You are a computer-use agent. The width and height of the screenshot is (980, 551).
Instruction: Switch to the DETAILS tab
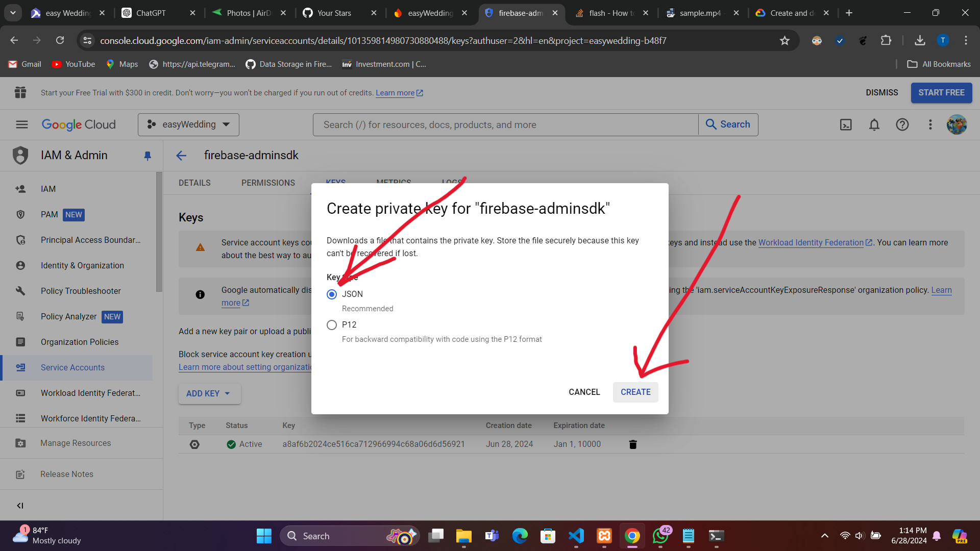click(x=194, y=183)
